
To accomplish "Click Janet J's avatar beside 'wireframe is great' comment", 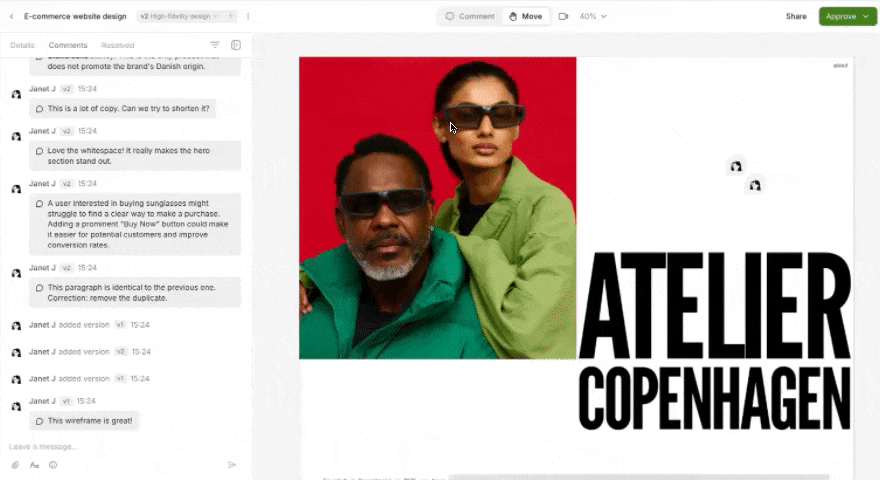I will click(x=16, y=406).
